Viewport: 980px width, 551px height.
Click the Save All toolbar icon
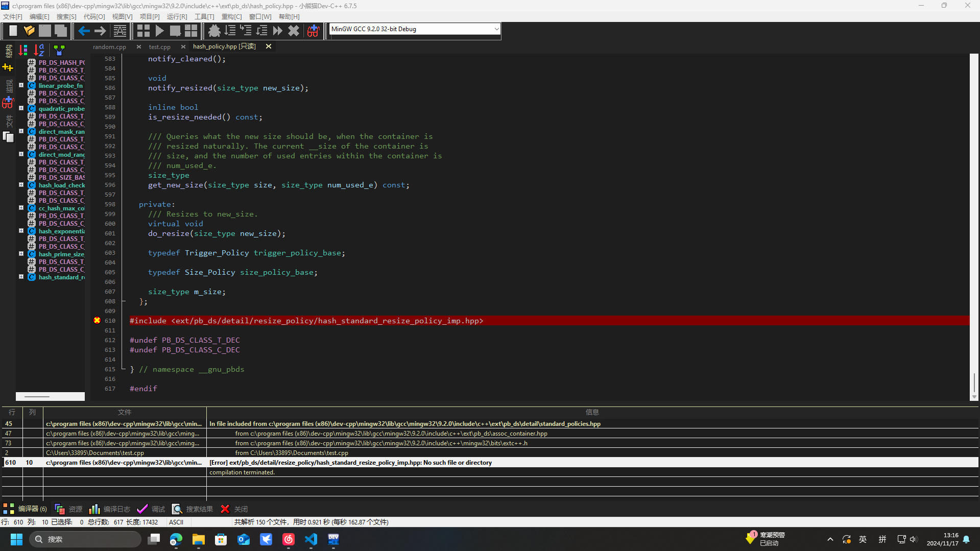61,31
